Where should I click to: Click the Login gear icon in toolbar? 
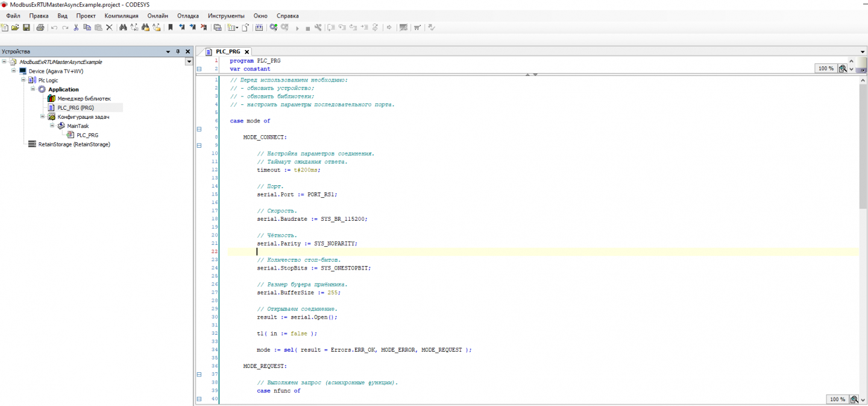point(273,28)
